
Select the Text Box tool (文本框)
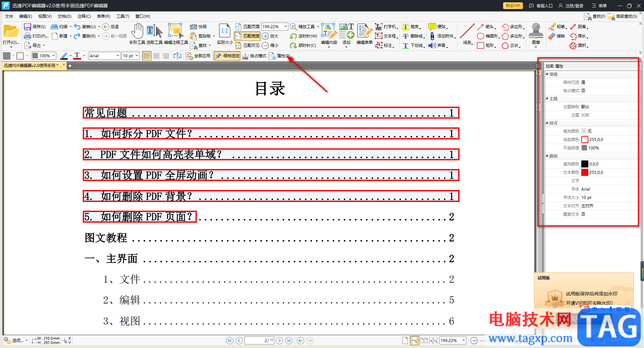point(386,36)
